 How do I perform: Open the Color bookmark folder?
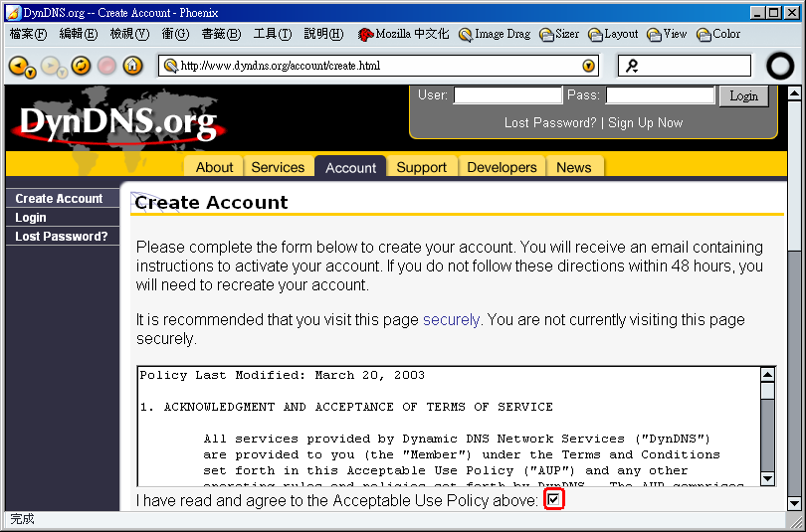tap(718, 35)
